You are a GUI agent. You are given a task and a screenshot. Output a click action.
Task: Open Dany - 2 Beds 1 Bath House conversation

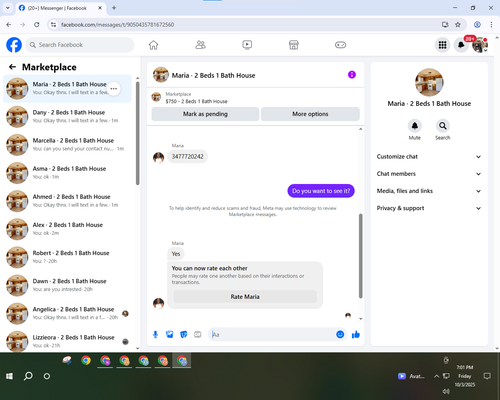(x=67, y=117)
